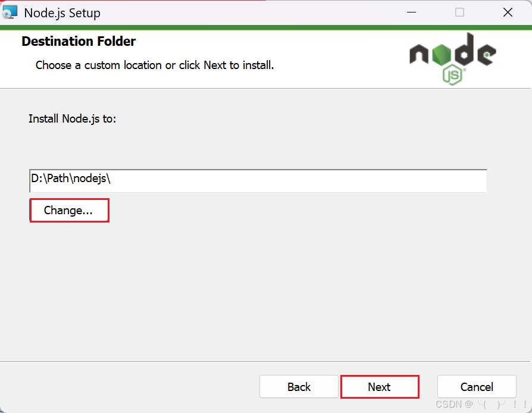Close the Node.js Setup window
This screenshot has width=532, height=413.
pyautogui.click(x=508, y=12)
